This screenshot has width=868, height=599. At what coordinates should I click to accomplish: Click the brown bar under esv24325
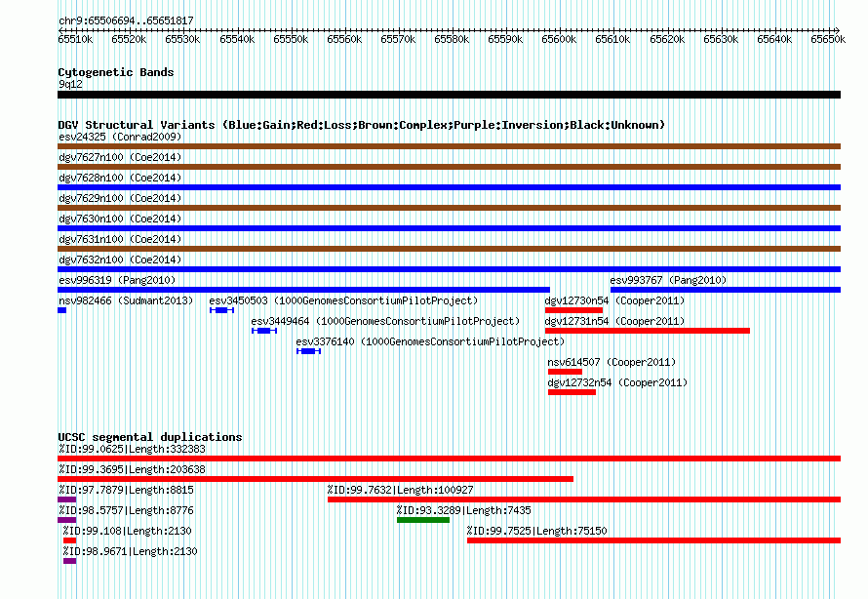tap(449, 146)
